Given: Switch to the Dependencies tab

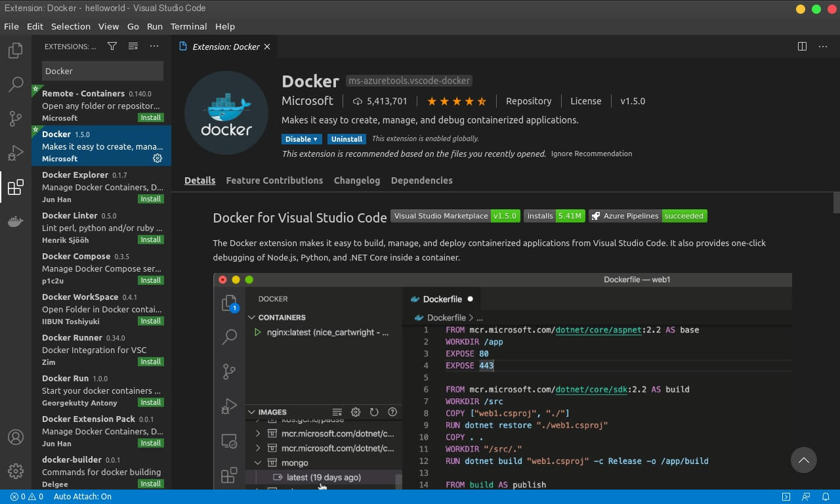Looking at the screenshot, I should pos(422,180).
